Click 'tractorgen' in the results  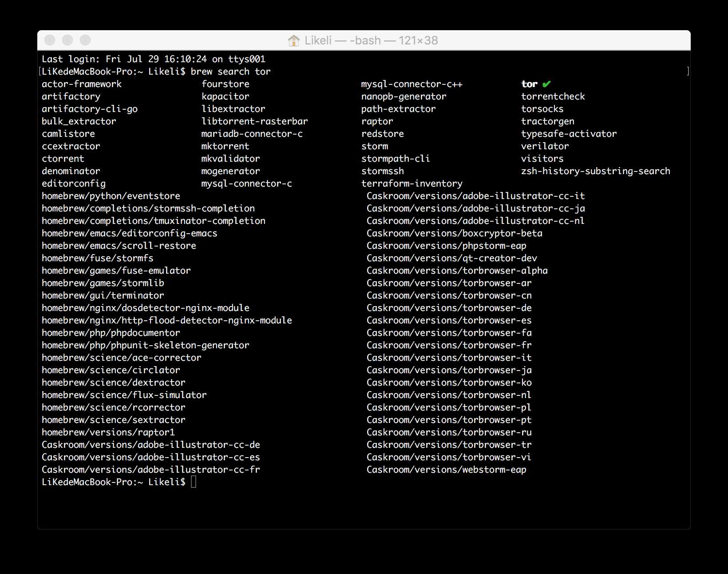pos(548,121)
